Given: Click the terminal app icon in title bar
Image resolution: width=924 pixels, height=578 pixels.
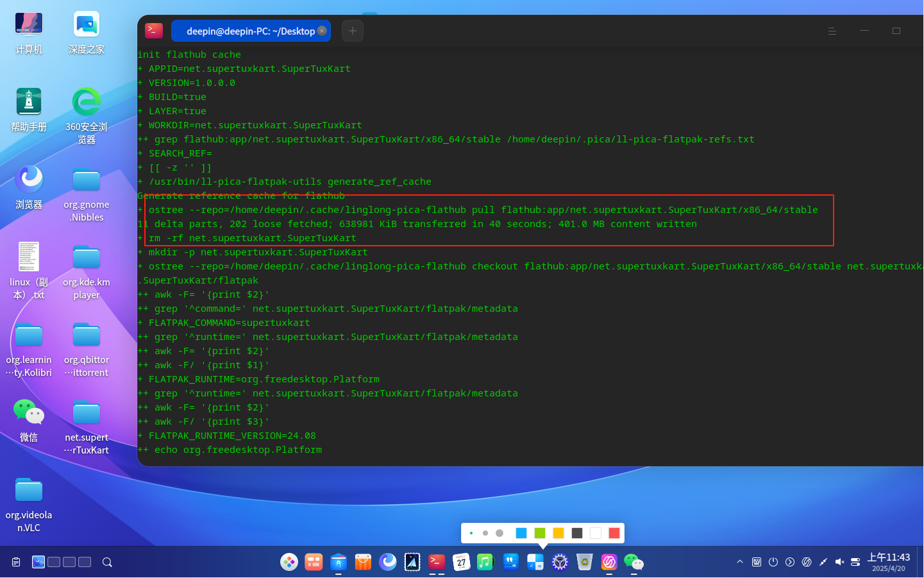Looking at the screenshot, I should click(154, 30).
